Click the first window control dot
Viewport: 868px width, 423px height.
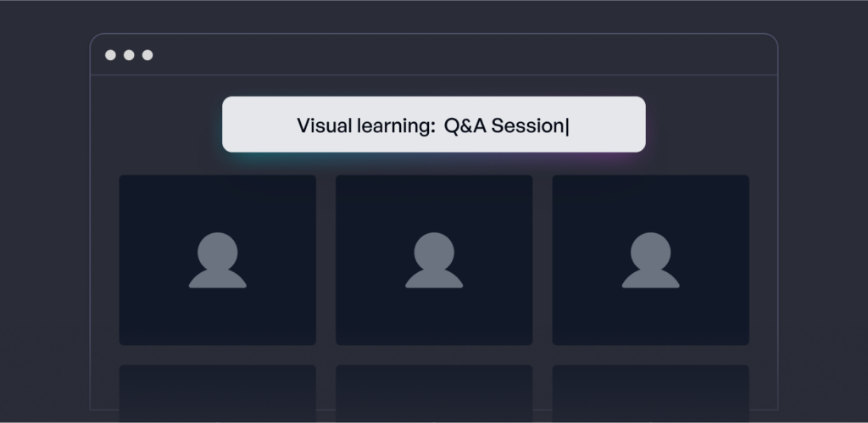coord(111,55)
